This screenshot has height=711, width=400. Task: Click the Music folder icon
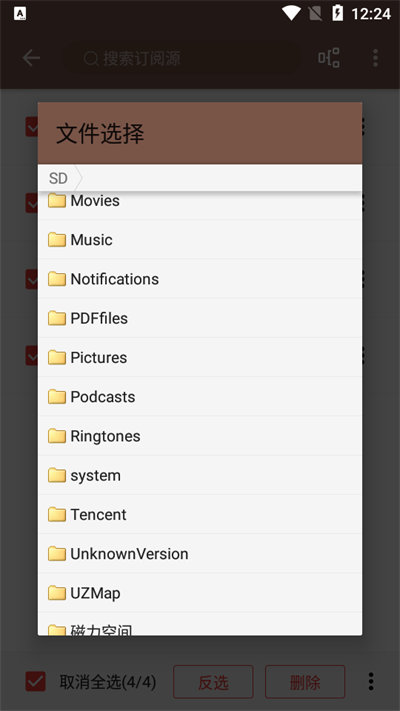click(57, 239)
